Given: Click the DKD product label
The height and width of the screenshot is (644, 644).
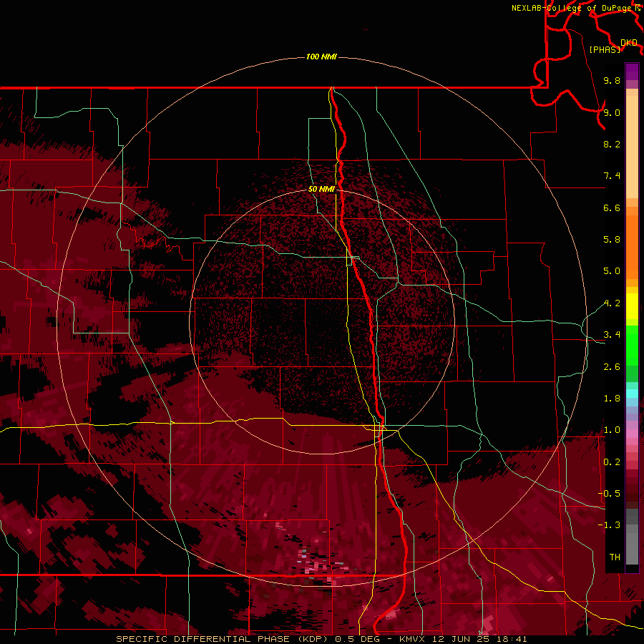Looking at the screenshot, I should (629, 42).
